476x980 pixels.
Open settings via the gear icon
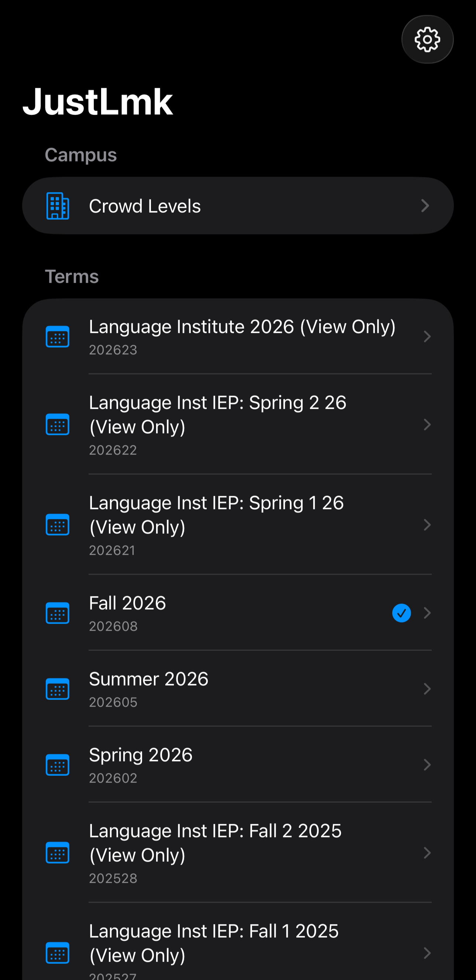427,39
